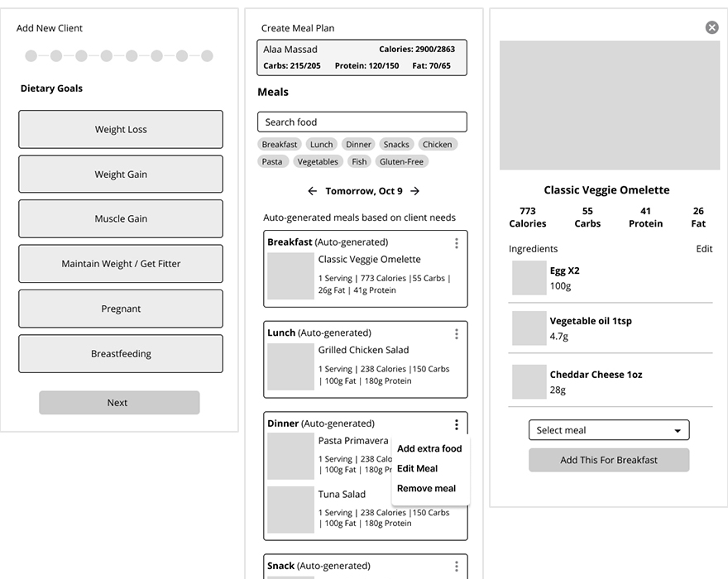This screenshot has height=579, width=728.
Task: Click Grilled Chicken Salad meal title
Action: tap(363, 350)
